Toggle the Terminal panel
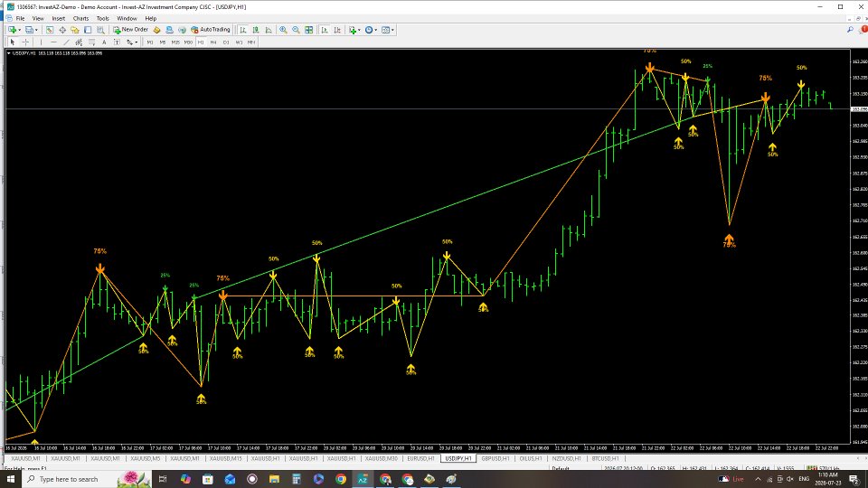 (88, 30)
